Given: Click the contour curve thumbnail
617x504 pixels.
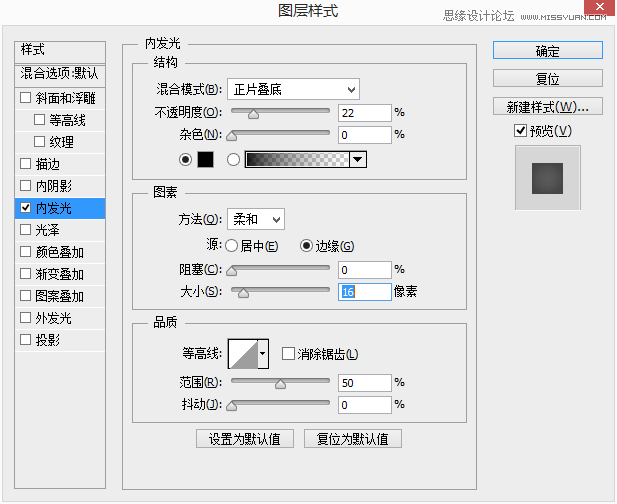Looking at the screenshot, I should click(x=243, y=354).
